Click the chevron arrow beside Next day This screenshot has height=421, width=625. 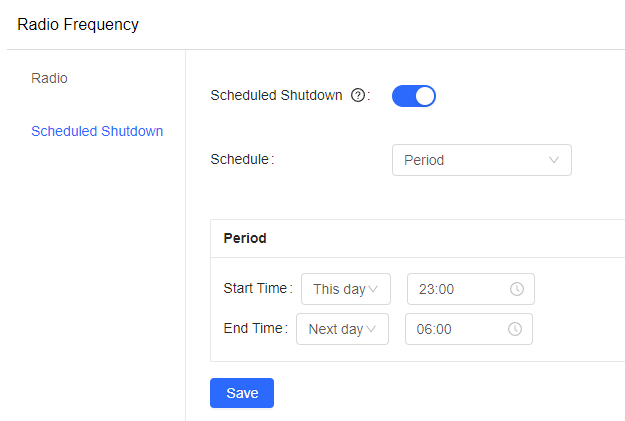point(371,329)
